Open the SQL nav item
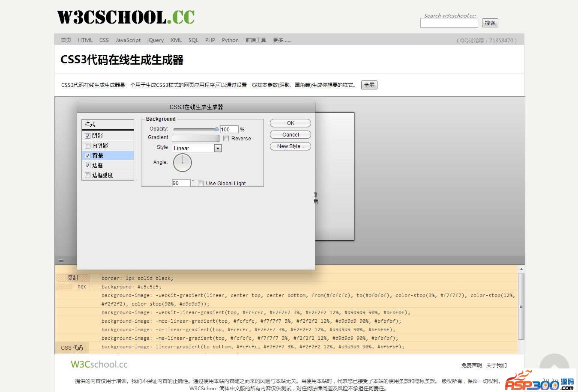Screen dimensions: 578x392 pyautogui.click(x=194, y=40)
